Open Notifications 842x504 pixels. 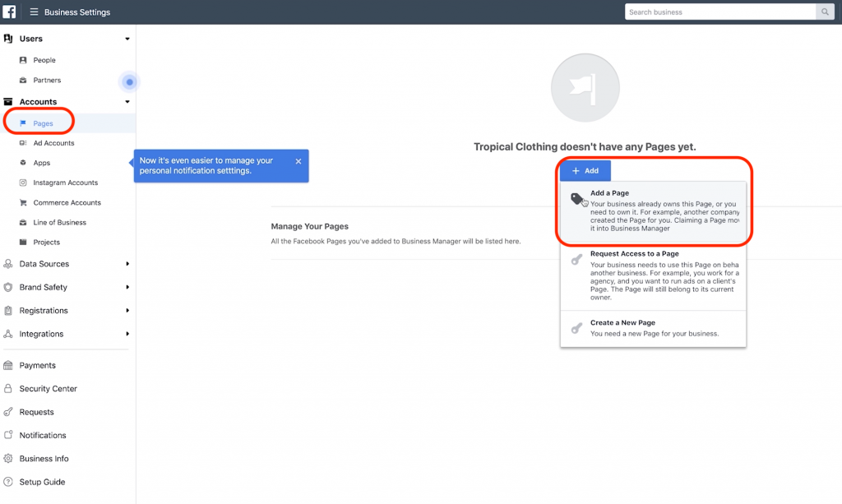click(x=43, y=435)
